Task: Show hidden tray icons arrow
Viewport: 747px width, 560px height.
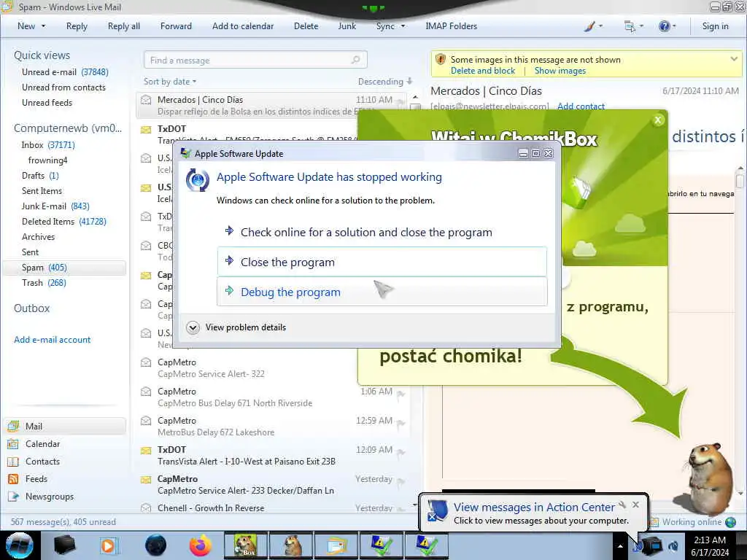Action: [x=620, y=545]
